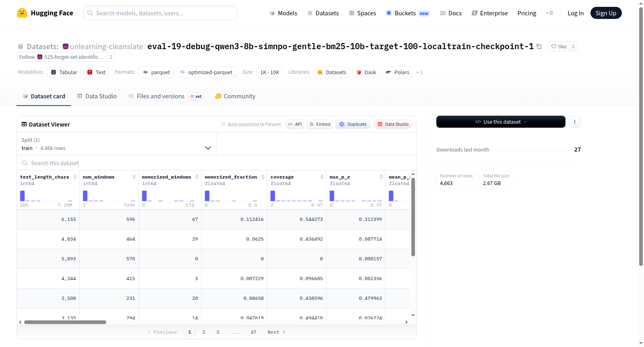
Task: Sort the memorized_windows column
Action: click(197, 177)
